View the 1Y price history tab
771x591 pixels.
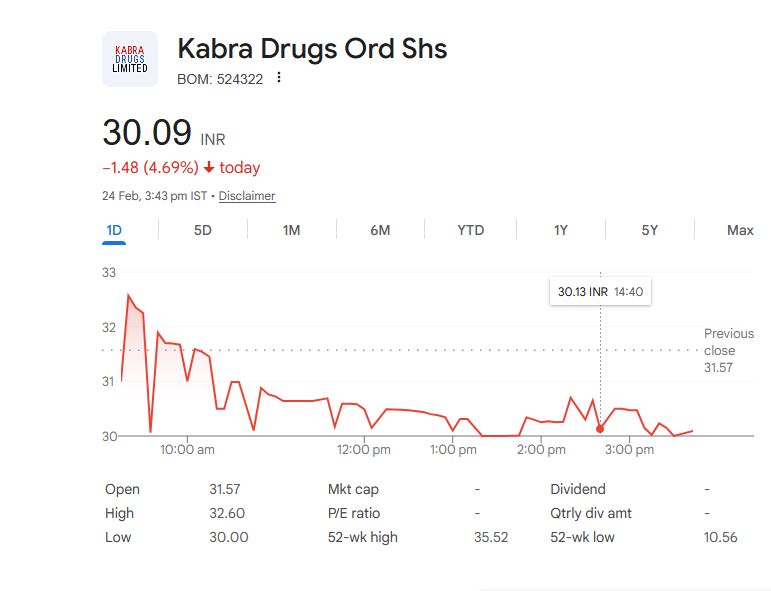pos(561,230)
